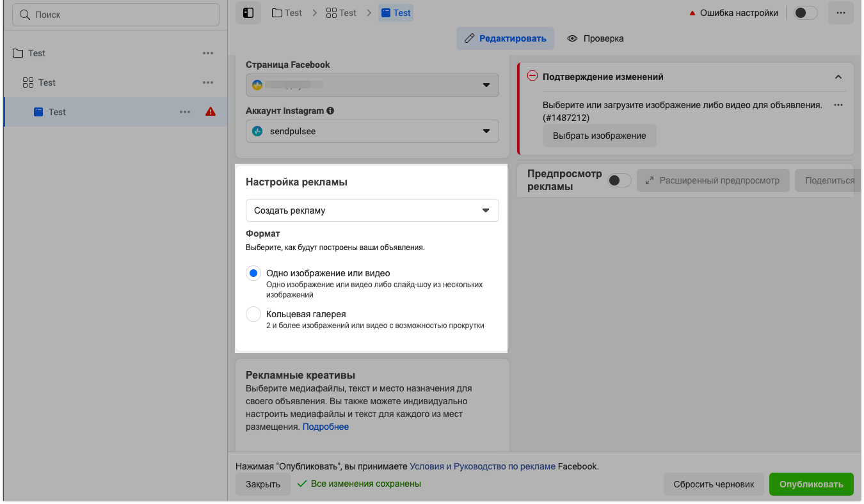Screen dimensions: 864x504
Task: Switch to the Редактировать tab
Action: click(505, 38)
